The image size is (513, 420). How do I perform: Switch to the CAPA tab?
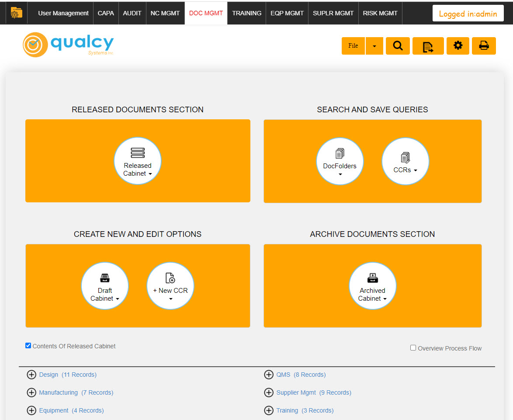pyautogui.click(x=106, y=13)
